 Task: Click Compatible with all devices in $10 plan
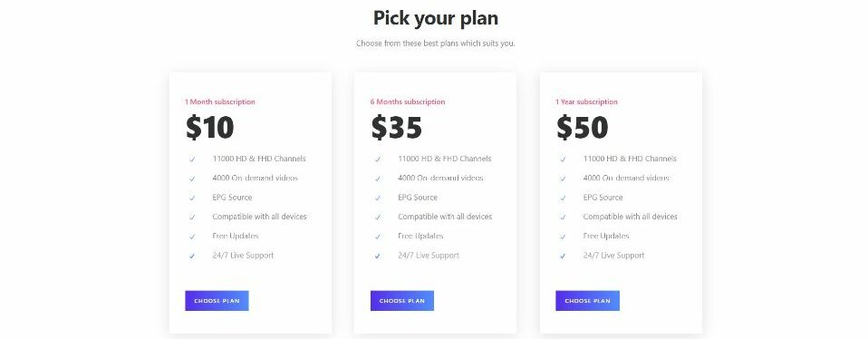(x=259, y=217)
